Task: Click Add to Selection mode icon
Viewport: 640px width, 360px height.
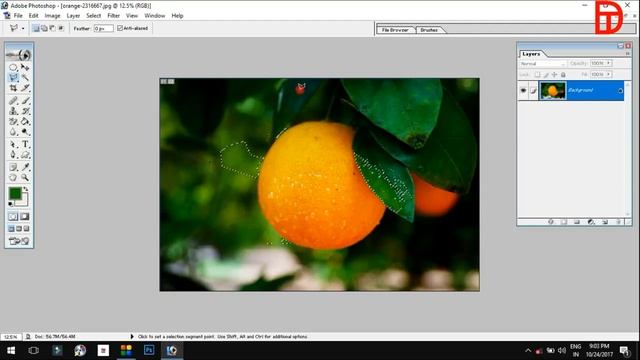Action: point(44,28)
